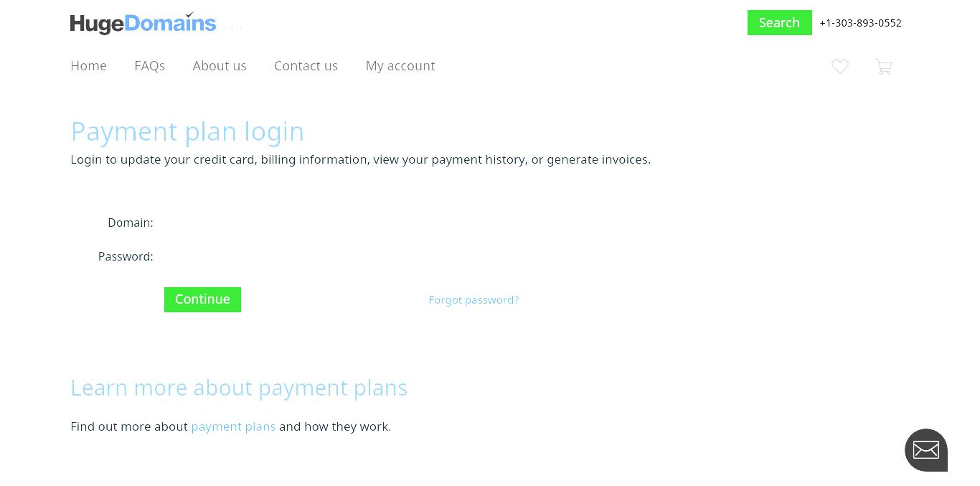Click the green Search button
The width and height of the screenshot is (980, 486).
click(780, 22)
